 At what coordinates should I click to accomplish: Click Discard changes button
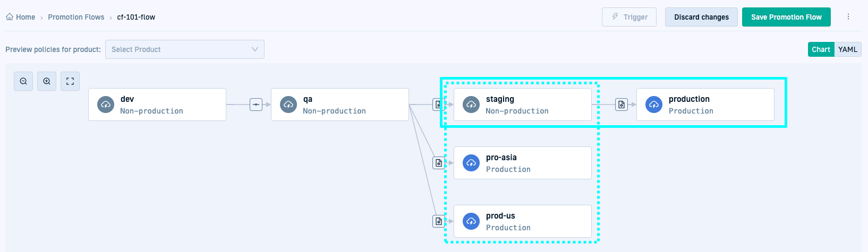point(701,17)
